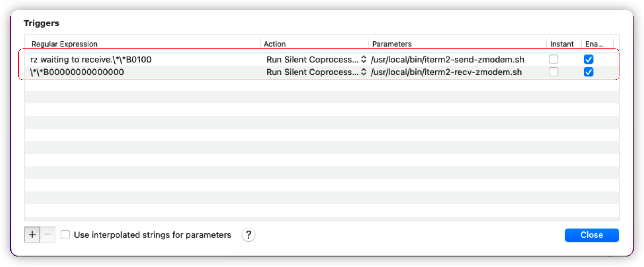Screen dimensions: 644x267
Task: Click the Instant column header
Action: click(562, 44)
